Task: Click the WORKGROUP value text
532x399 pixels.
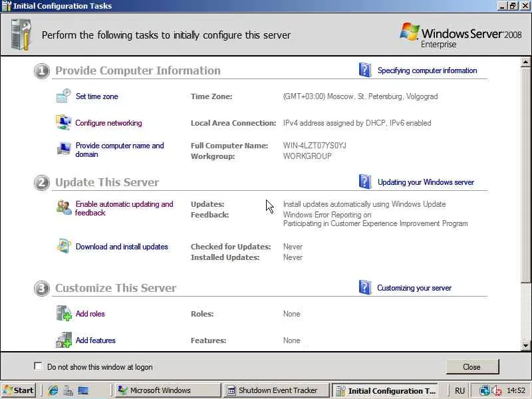Action: [x=307, y=156]
